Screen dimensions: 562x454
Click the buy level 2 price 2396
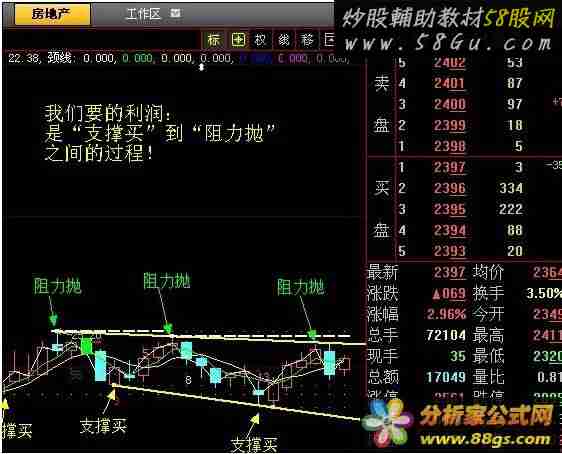tap(449, 188)
